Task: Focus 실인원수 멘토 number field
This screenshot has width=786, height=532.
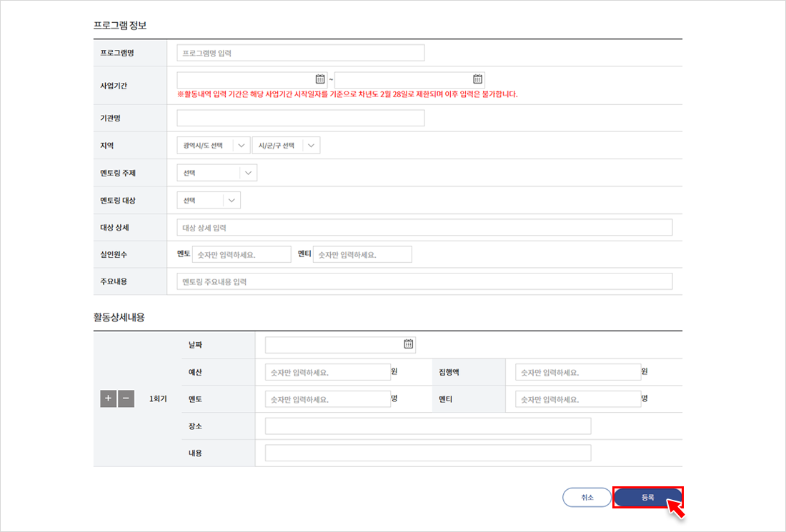Action: (242, 255)
